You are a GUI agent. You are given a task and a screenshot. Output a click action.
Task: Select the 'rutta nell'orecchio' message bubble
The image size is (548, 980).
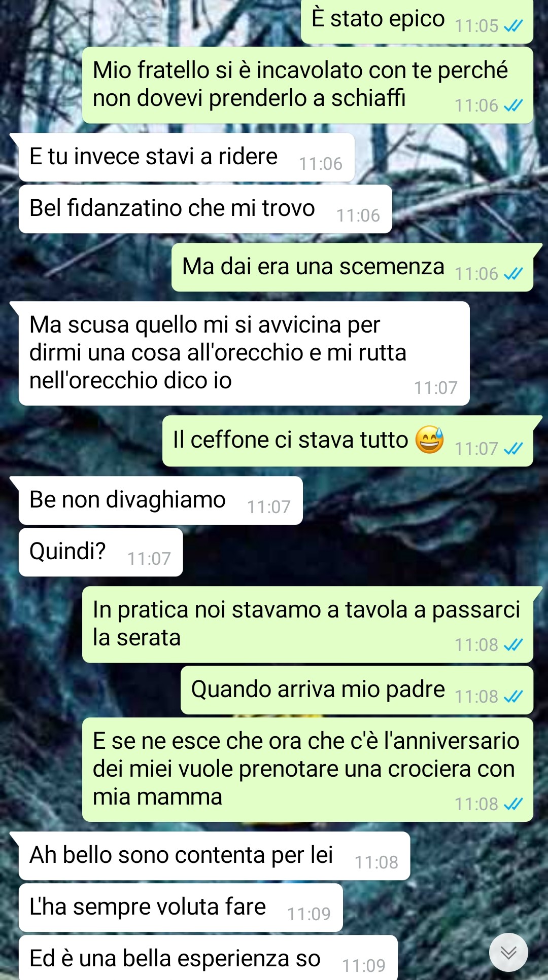pos(244,353)
